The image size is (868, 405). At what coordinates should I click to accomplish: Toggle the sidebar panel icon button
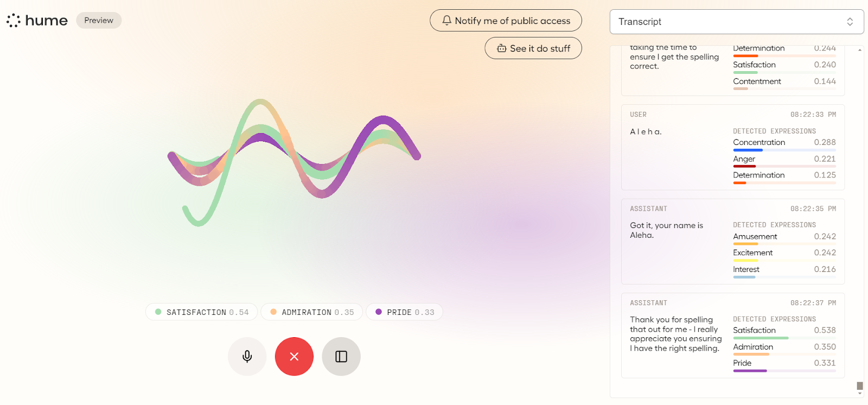[x=341, y=357]
